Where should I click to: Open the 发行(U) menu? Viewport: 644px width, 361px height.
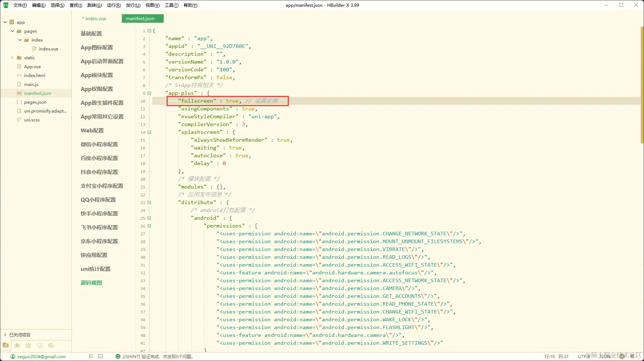tap(133, 5)
